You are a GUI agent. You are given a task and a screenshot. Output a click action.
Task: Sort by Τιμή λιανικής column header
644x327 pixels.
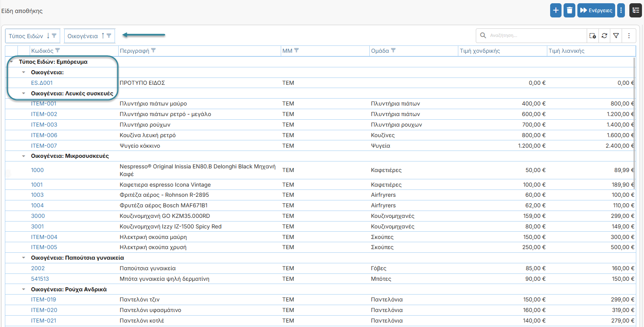tap(566, 51)
